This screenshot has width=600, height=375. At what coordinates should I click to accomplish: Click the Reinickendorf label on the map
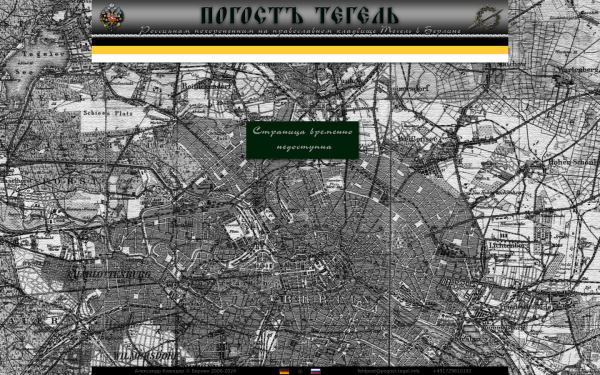click(207, 86)
